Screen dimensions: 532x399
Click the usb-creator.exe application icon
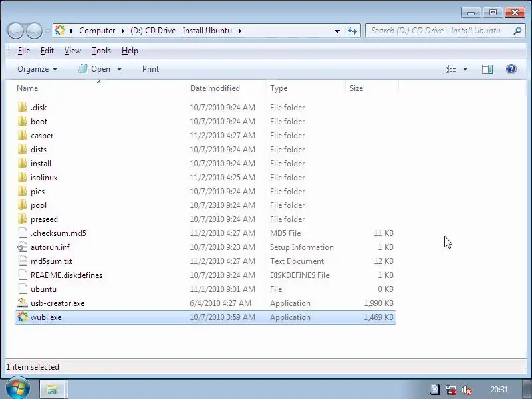23,303
